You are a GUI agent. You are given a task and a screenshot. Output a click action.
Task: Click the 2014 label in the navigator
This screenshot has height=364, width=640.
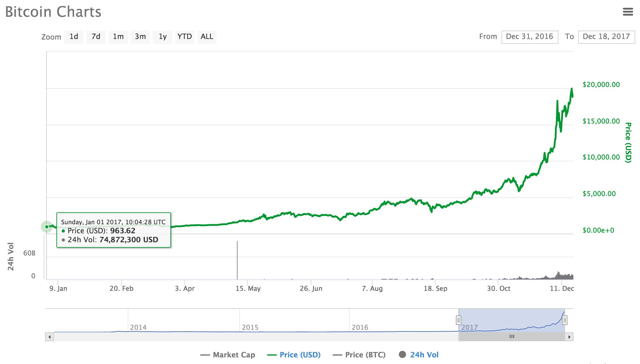click(138, 327)
